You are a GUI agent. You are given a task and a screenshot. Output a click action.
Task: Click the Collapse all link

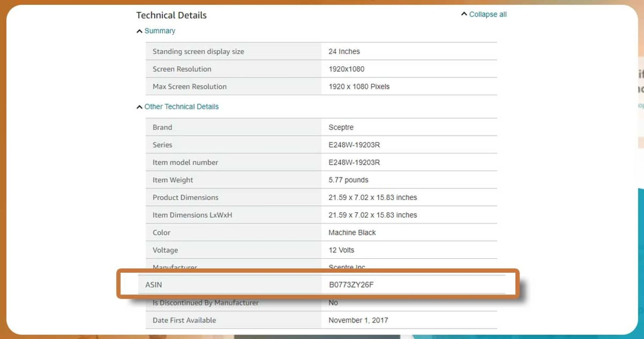(488, 14)
